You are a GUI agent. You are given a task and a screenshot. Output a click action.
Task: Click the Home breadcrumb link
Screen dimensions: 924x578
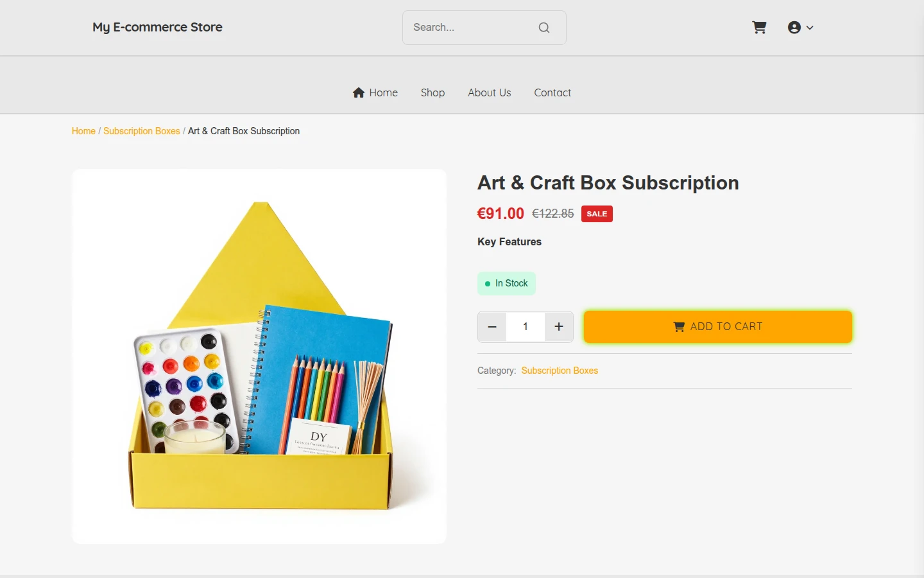click(83, 131)
